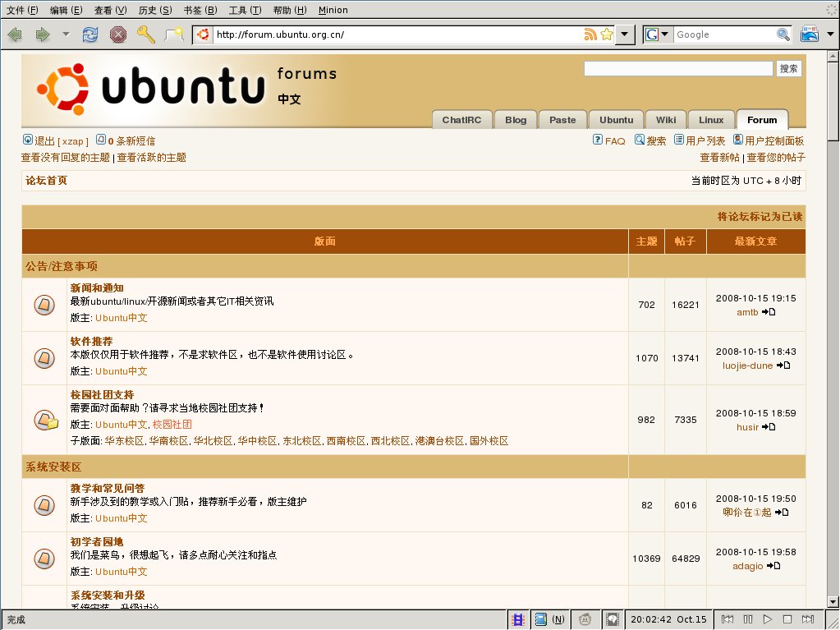
Task: Switch to the Blog tab
Action: point(516,120)
